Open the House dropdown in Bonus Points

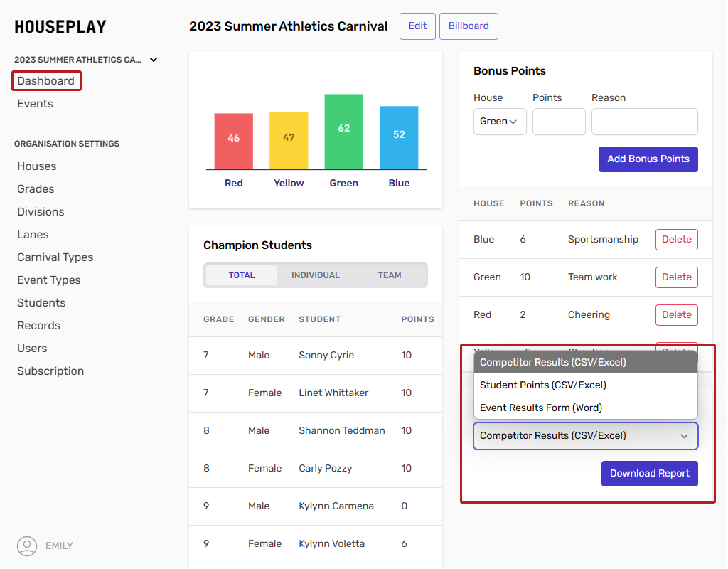[x=500, y=122]
